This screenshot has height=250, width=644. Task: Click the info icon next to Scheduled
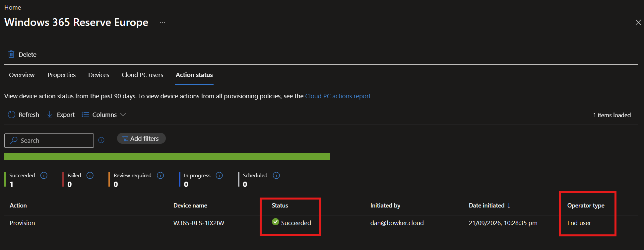276,175
